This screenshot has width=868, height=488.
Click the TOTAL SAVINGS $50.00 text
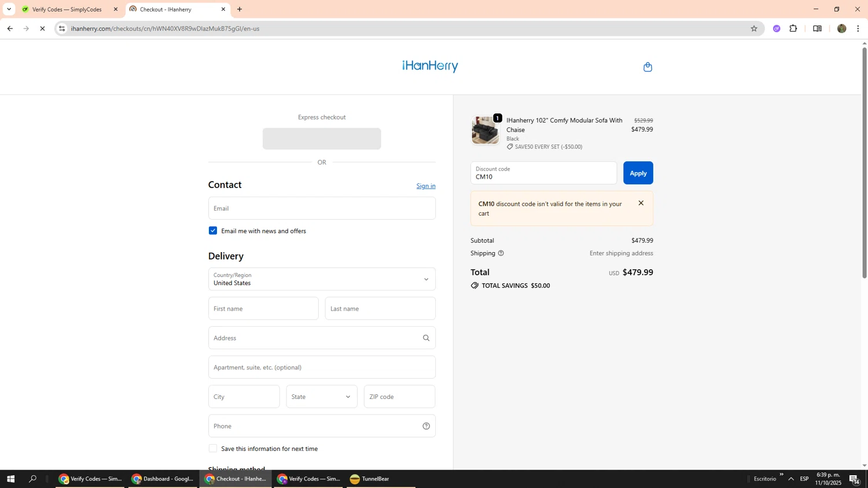click(516, 286)
